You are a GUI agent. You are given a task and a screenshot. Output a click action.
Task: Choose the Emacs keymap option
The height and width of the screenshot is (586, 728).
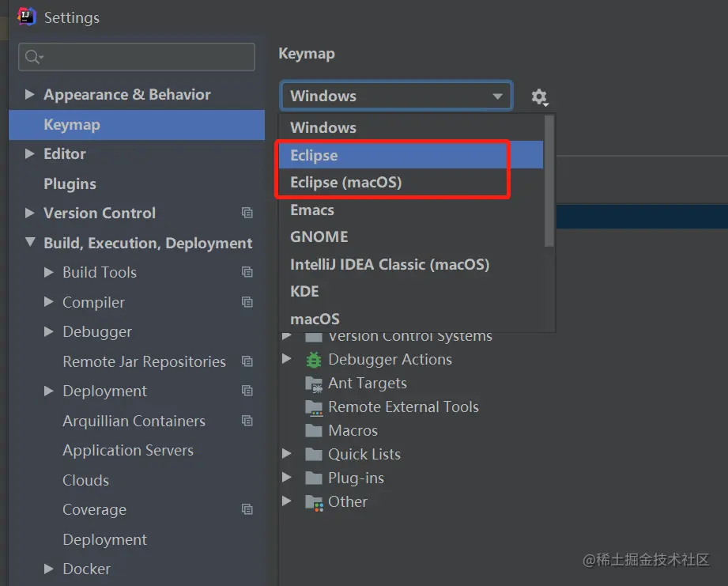(x=312, y=210)
